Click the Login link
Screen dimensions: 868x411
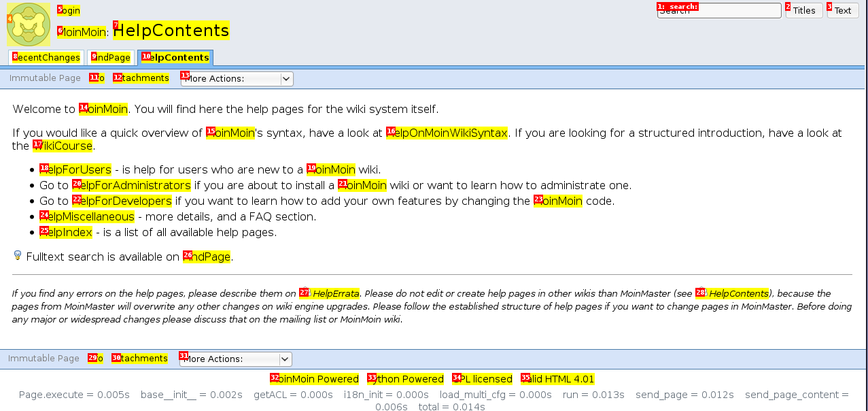coord(69,11)
